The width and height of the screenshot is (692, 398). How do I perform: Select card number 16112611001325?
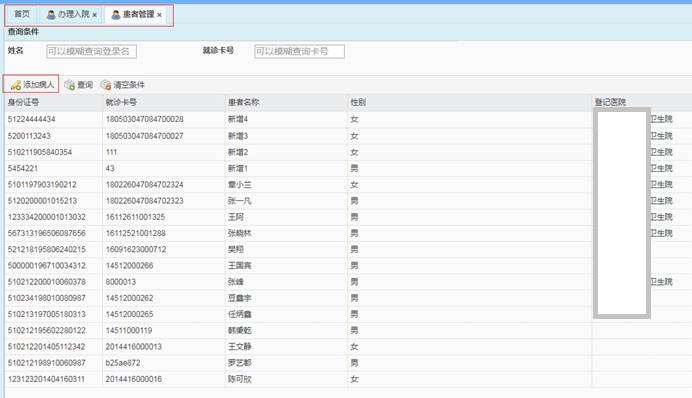coord(135,217)
